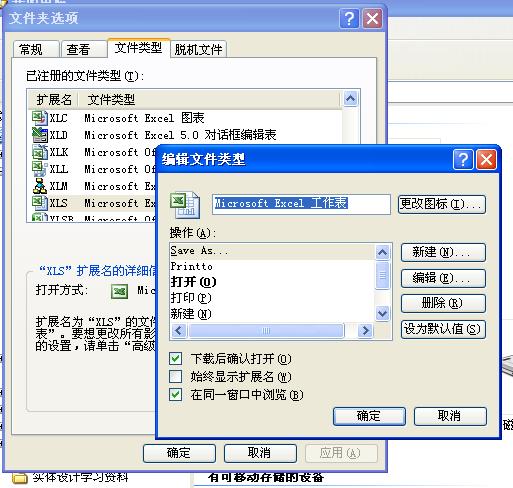Click the 更改图标 button
This screenshot has width=513, height=488.
click(x=442, y=204)
